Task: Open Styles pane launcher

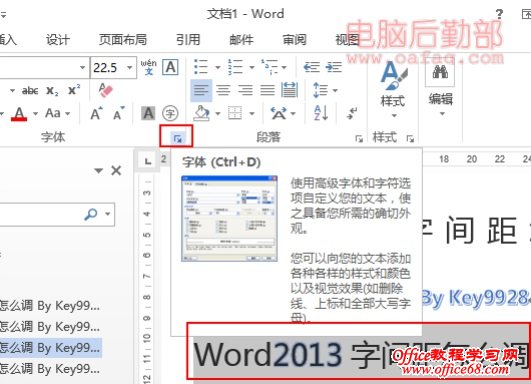Action: [x=410, y=138]
